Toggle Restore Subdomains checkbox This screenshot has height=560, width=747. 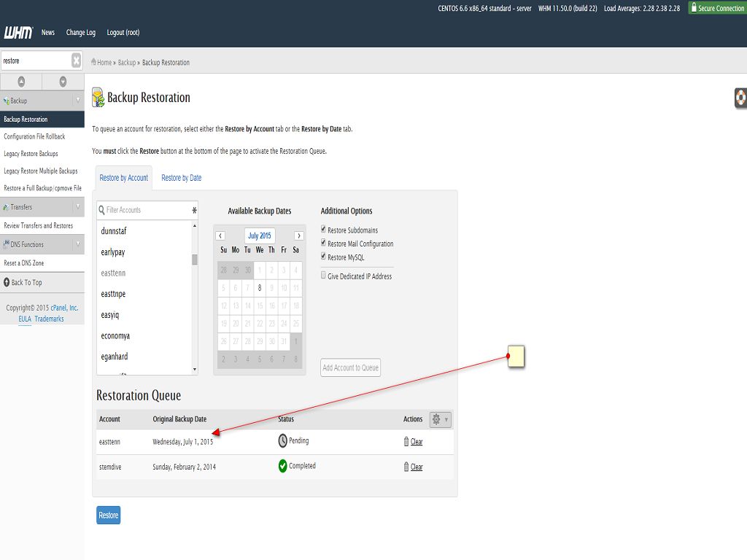pos(323,229)
